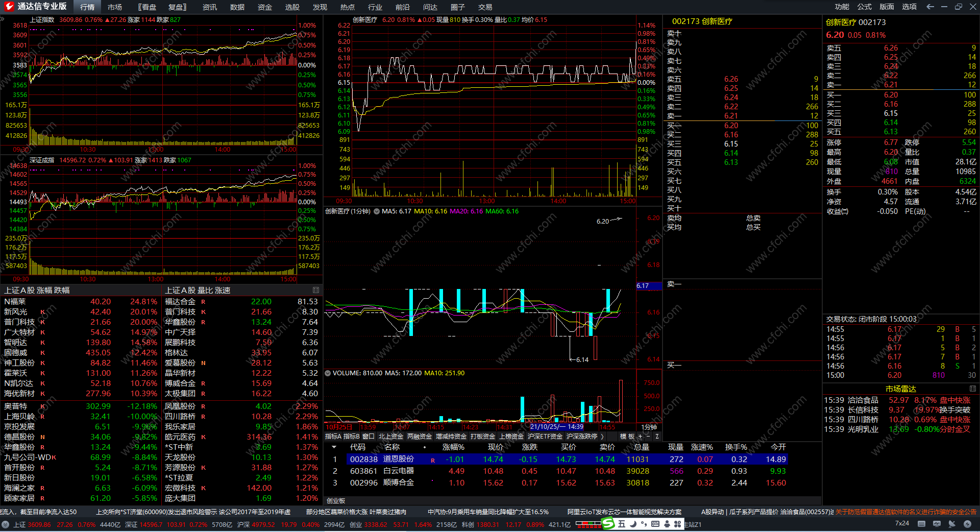This screenshot has height=532, width=980.
Task: Click the minus icon next to 模板
Action: (x=648, y=437)
